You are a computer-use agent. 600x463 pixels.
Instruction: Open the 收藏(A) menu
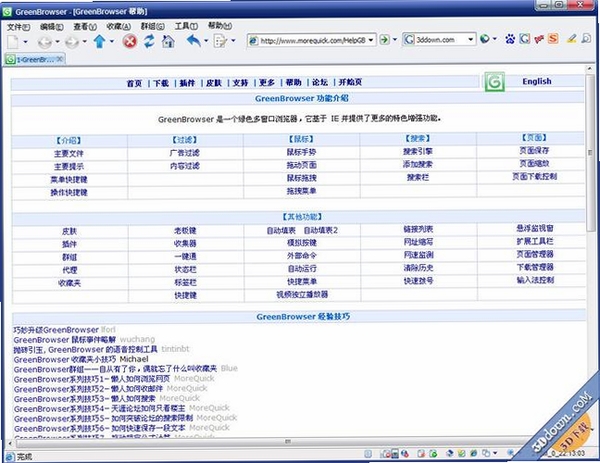pos(118,26)
